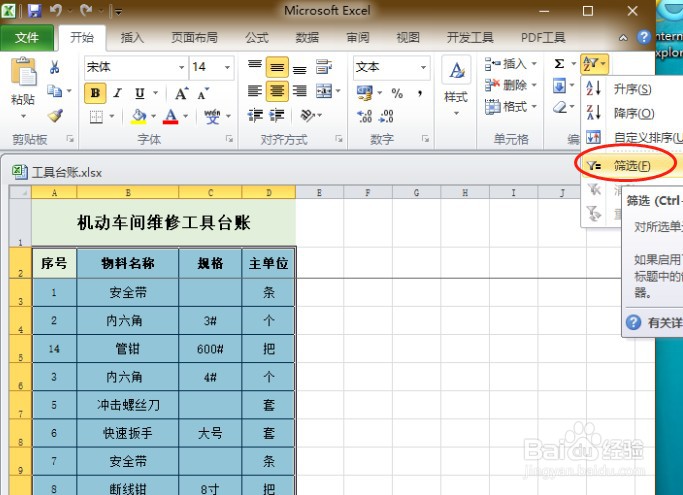Switch to 审阅 tab
The image size is (683, 495).
(358, 38)
